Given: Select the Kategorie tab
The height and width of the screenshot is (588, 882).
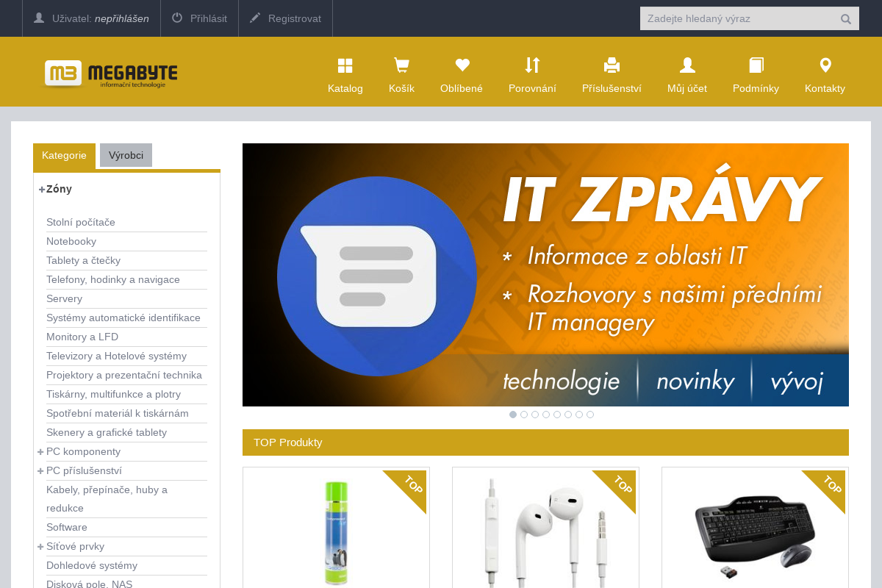Looking at the screenshot, I should tap(64, 155).
